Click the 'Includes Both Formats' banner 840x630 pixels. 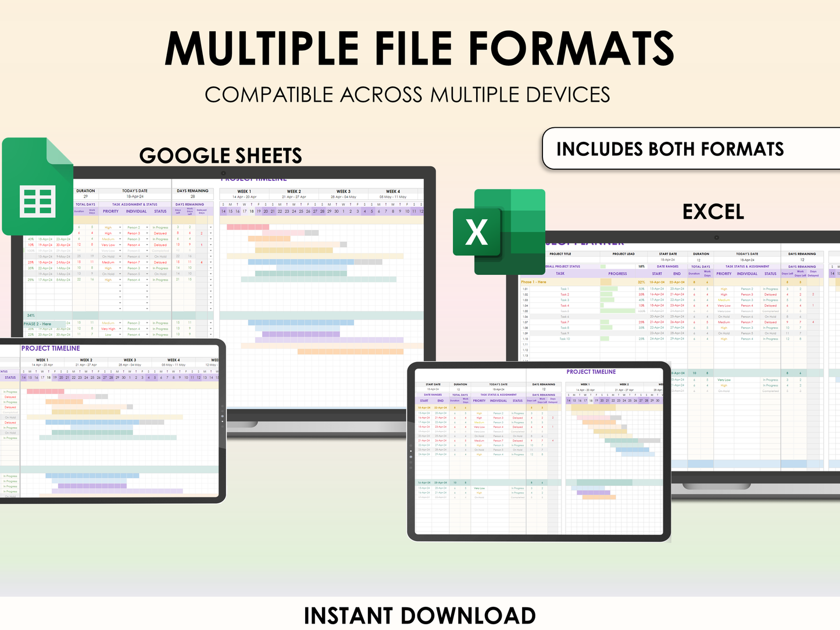[670, 149]
